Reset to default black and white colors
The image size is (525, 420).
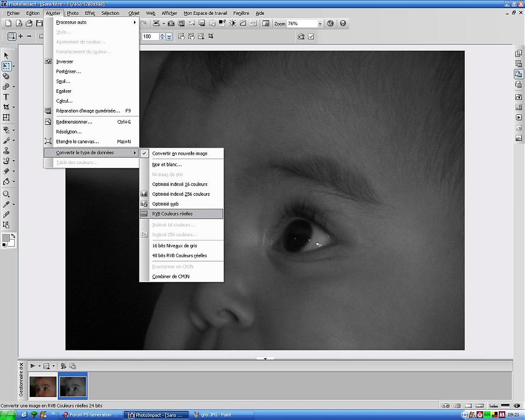(x=4, y=245)
